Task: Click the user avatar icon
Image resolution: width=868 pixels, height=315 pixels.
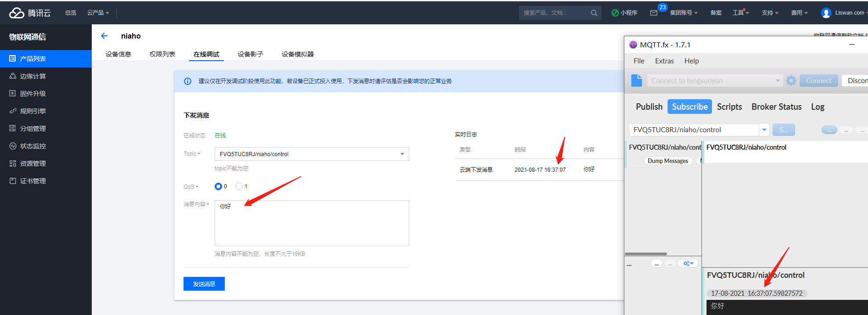Action: [x=826, y=13]
